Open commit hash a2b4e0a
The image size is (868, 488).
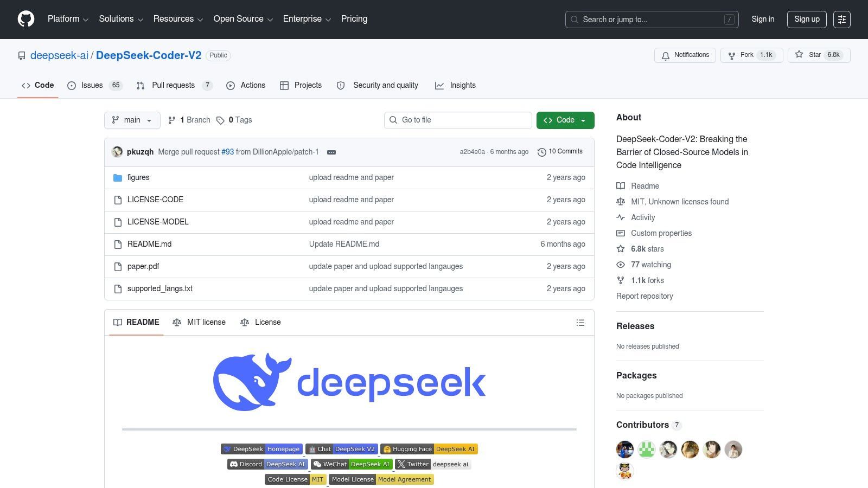pyautogui.click(x=472, y=152)
